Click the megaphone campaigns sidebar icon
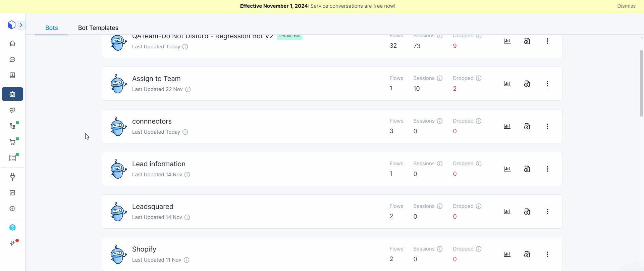Image resolution: width=644 pixels, height=271 pixels. (12, 110)
